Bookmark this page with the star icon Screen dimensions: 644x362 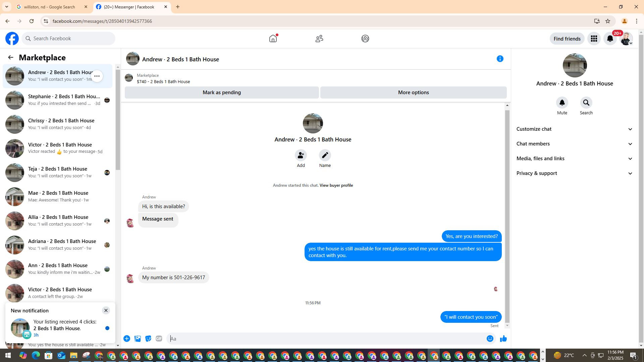click(x=608, y=21)
